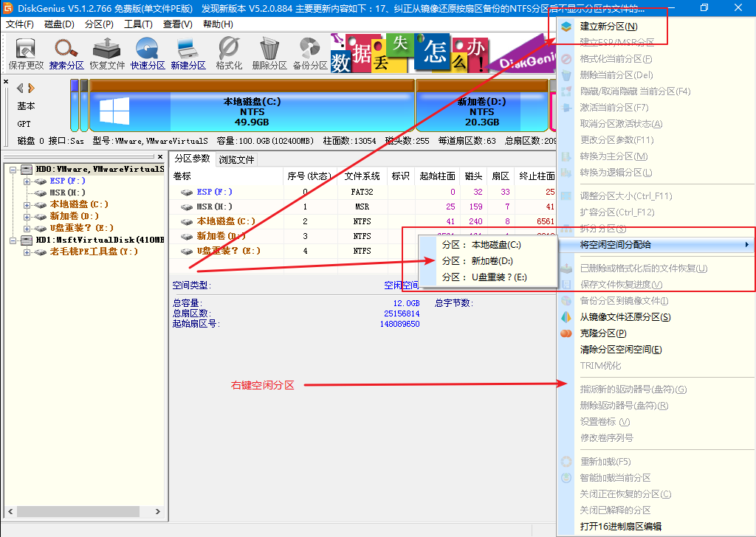Choose 建立新分区(N) icon in context menu
This screenshot has height=537, width=756.
(566, 27)
